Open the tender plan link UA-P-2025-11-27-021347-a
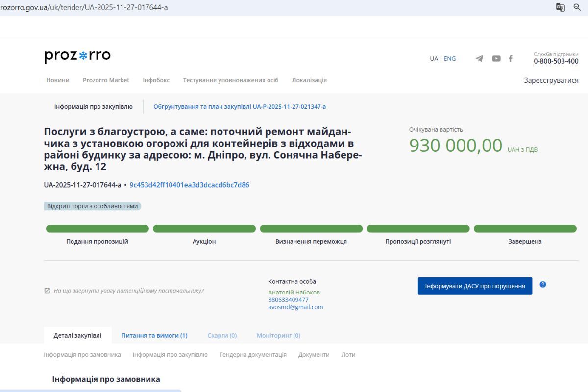The height and width of the screenshot is (392, 588). [240, 106]
